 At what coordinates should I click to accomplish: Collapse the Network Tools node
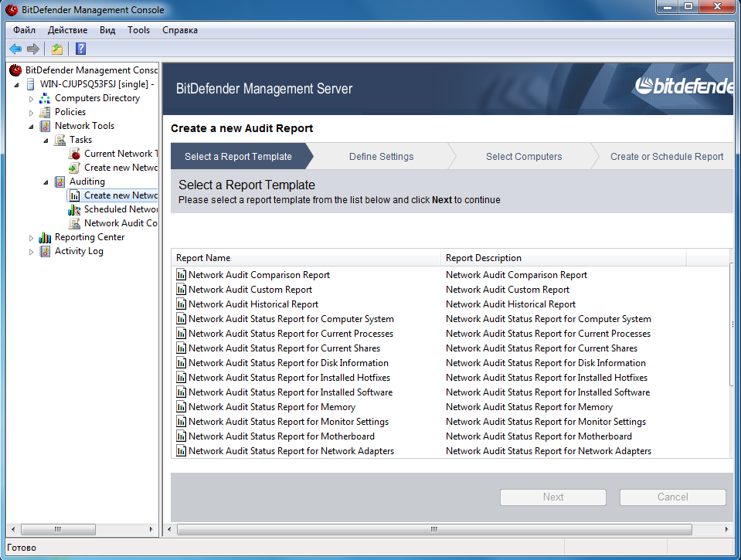pyautogui.click(x=31, y=127)
